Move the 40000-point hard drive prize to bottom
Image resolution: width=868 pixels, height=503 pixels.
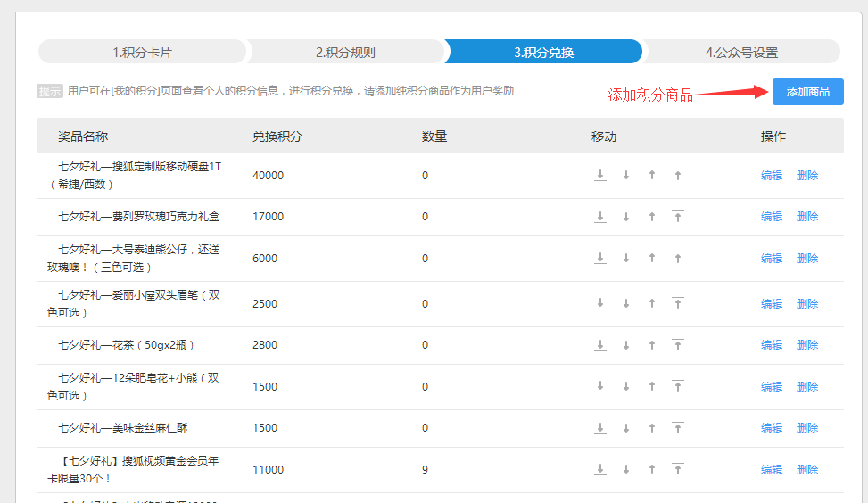click(600, 176)
